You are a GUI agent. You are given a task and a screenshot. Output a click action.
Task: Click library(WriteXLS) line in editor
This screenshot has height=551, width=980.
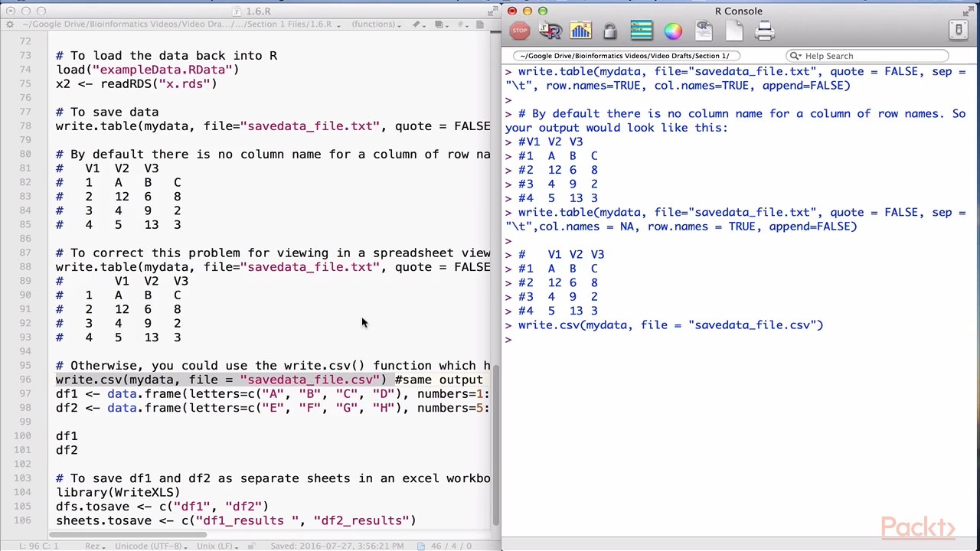(118, 492)
